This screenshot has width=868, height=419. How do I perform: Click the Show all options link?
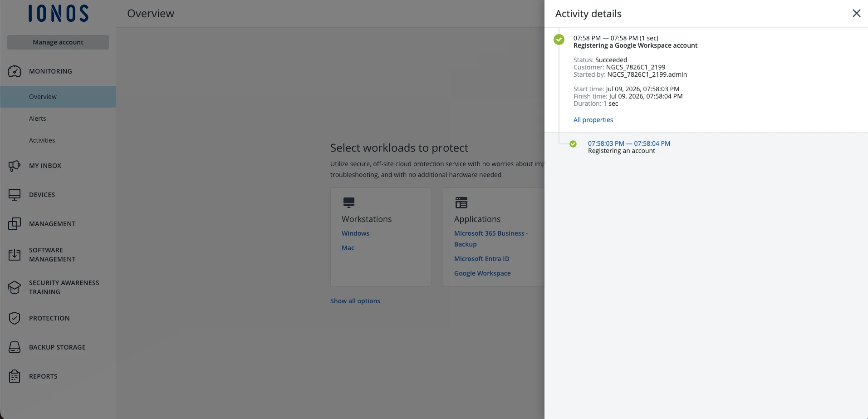click(x=355, y=301)
